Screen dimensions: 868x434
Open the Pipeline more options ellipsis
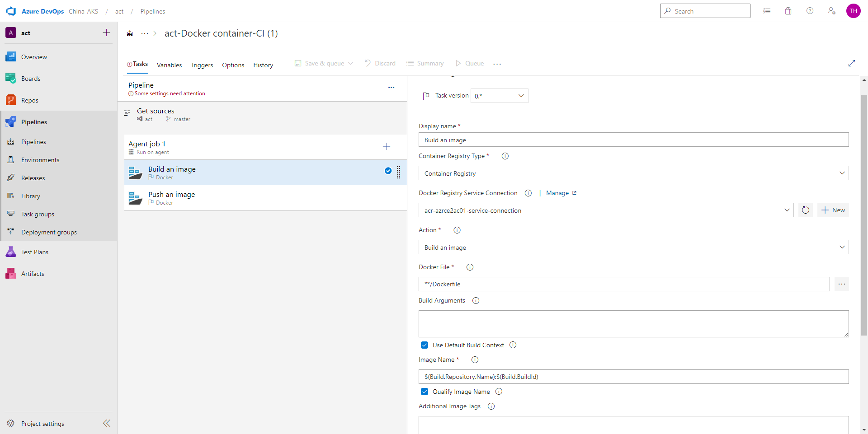391,88
